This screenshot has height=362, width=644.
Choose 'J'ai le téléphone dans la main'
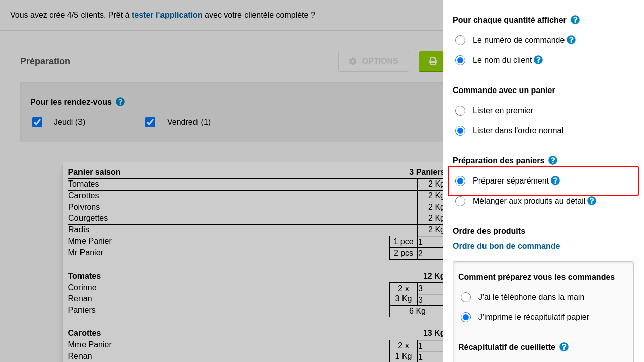tap(466, 297)
